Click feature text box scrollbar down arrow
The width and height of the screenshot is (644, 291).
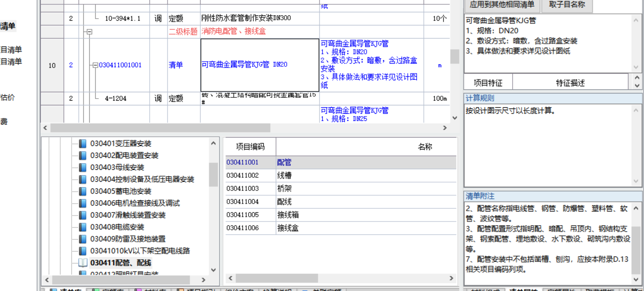pyautogui.click(x=636, y=67)
